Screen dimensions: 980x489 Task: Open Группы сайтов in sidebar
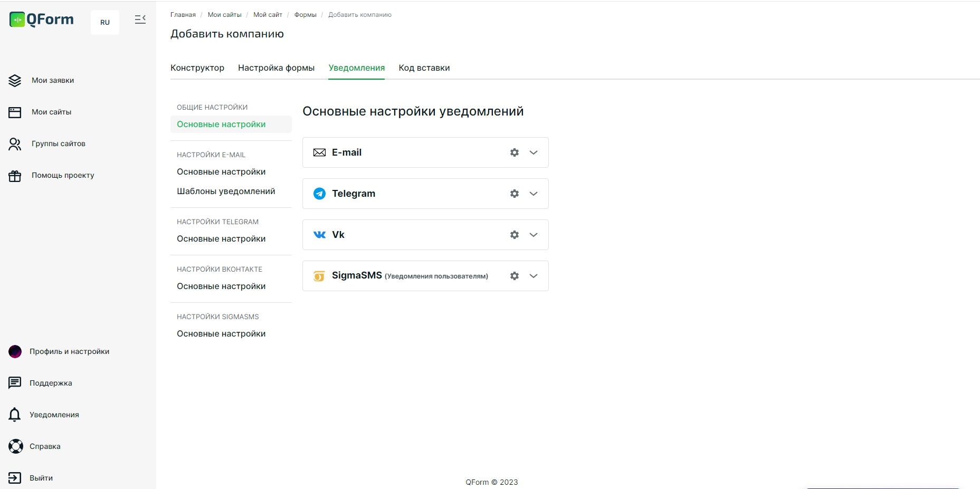[x=59, y=143]
